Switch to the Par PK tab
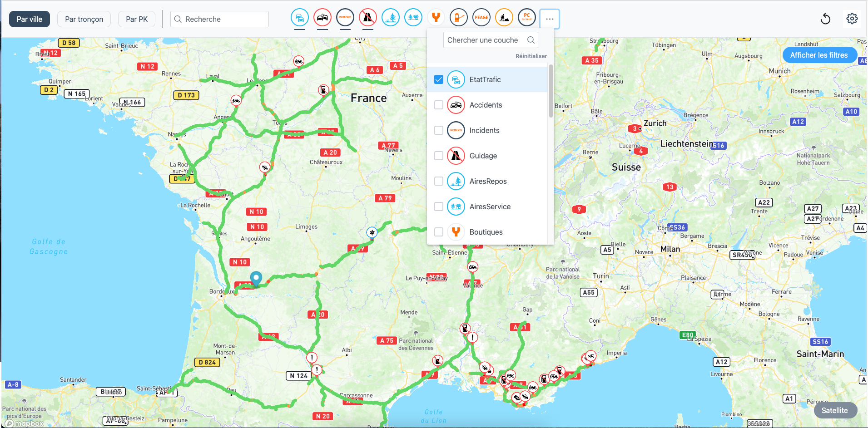The width and height of the screenshot is (868, 428). [137, 19]
